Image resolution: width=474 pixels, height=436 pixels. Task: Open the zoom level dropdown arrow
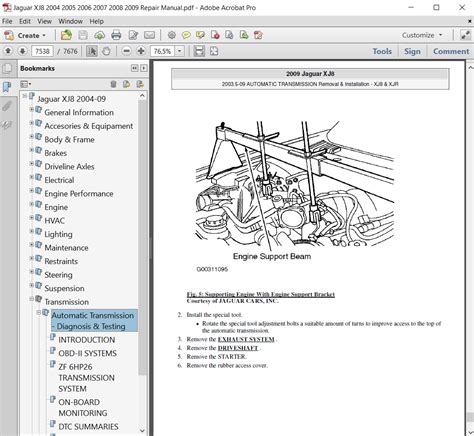tap(180, 51)
